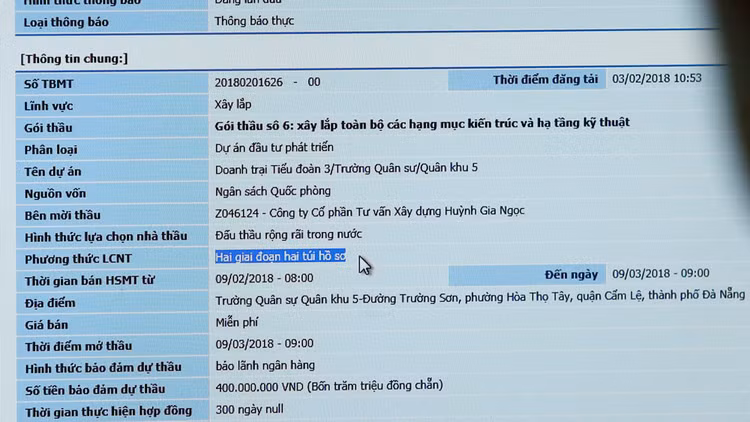This screenshot has width=750, height=422.
Task: Click the value 'Đấu thầu rộng rãi trong nước'
Action: 288,234
